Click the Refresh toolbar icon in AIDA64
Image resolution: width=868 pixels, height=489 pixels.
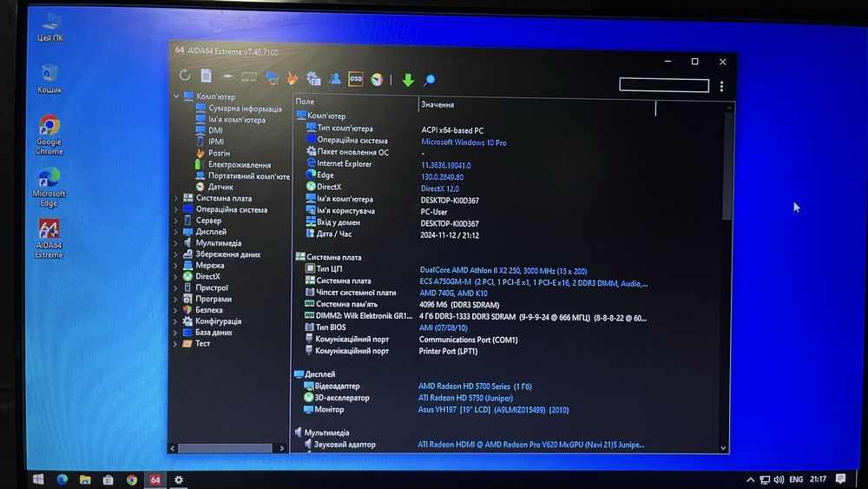185,75
